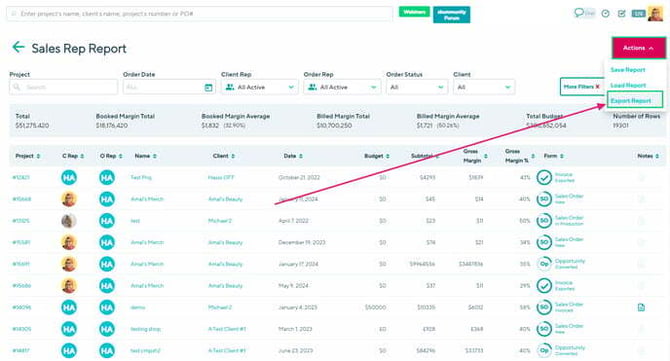The width and height of the screenshot is (670, 361).
Task: Remove More Filters using the red X
Action: pos(597,87)
